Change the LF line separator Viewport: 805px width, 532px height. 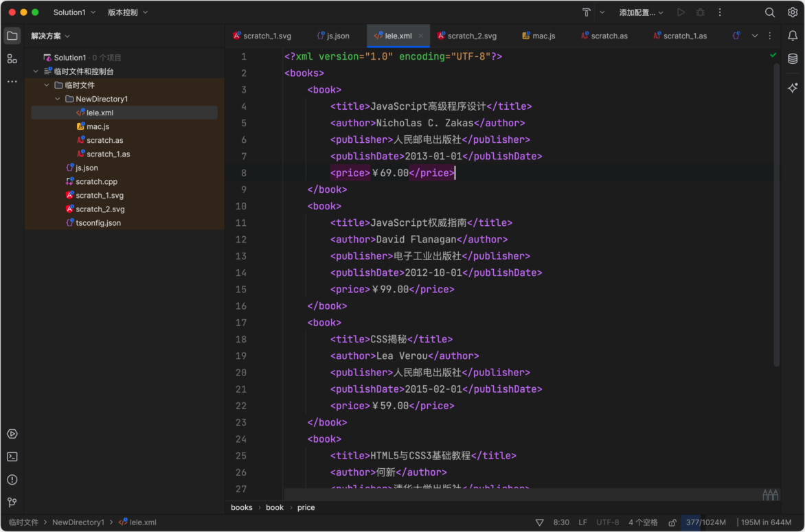point(582,522)
